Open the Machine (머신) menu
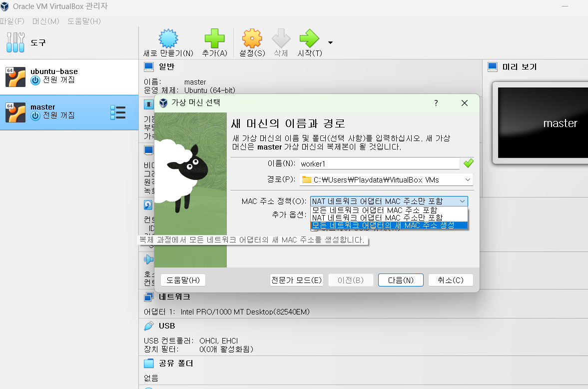The image size is (588, 389). tap(46, 21)
